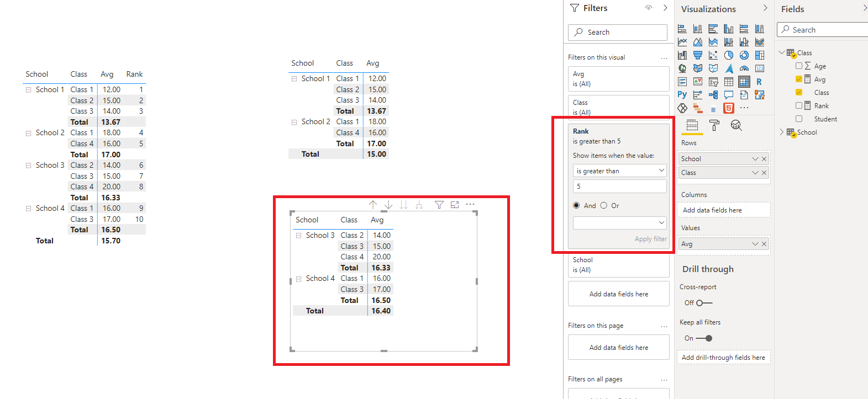Viewport: 868px width, 399px height.
Task: Pick the Scatter chart visual
Action: pyautogui.click(x=713, y=55)
